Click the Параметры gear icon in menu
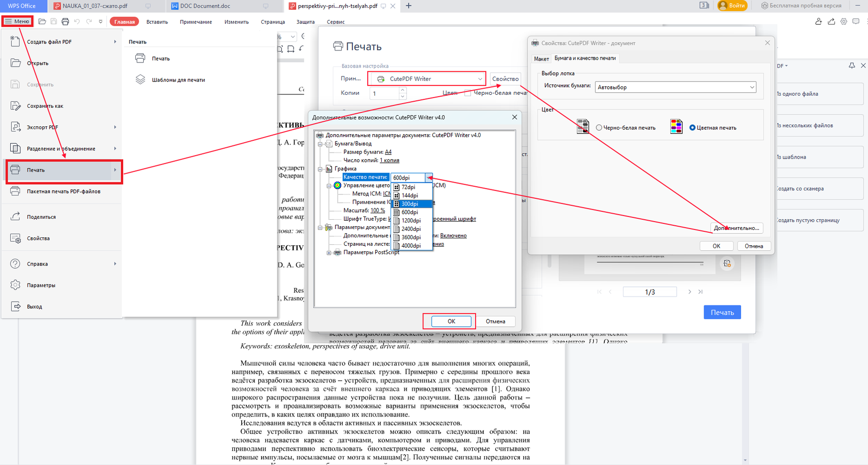Image resolution: width=868 pixels, height=465 pixels. [x=15, y=285]
